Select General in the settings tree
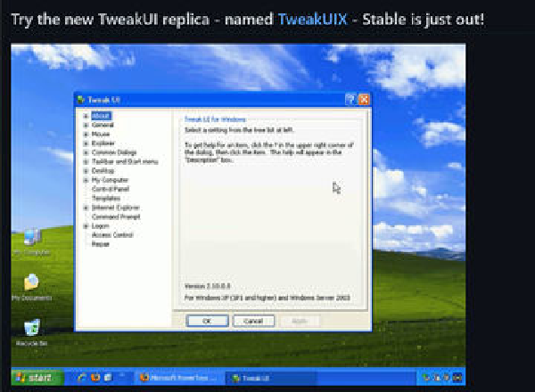Viewport: 535px width, 392px height. 103,125
